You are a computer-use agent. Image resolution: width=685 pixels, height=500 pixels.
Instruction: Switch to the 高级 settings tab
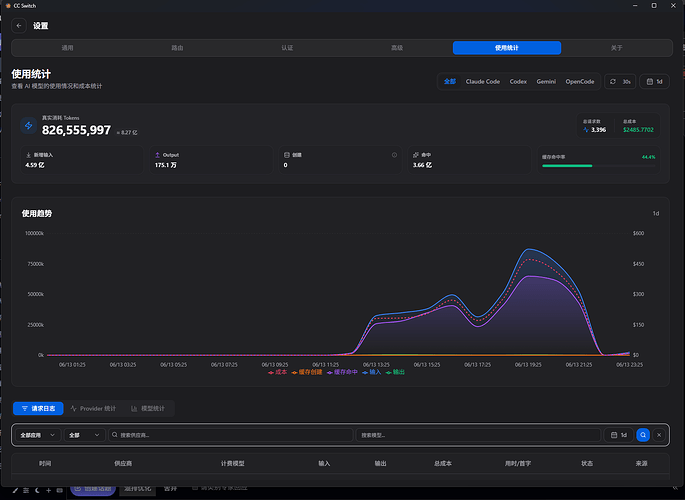coord(397,48)
